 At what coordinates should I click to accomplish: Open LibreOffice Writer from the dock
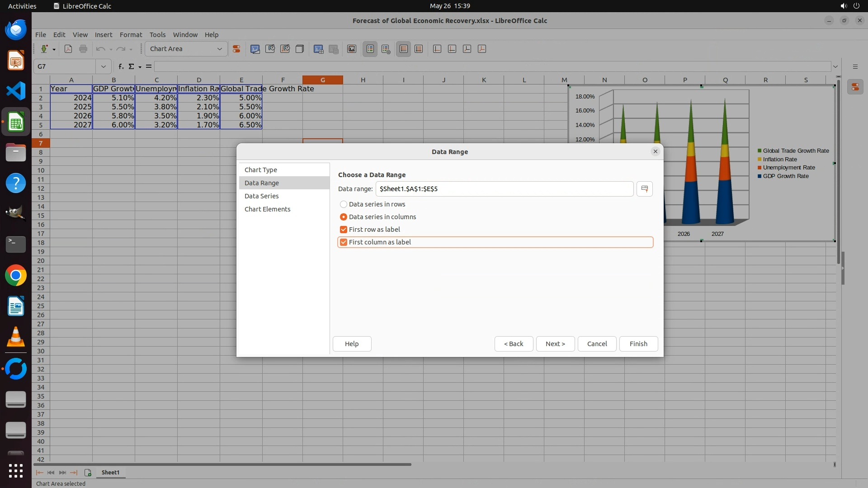click(16, 306)
